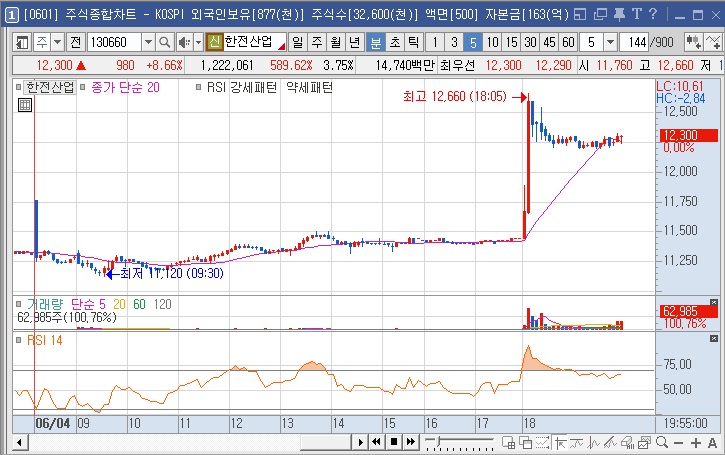Toggle the 종가 단순 20 moving average legend

[125, 87]
